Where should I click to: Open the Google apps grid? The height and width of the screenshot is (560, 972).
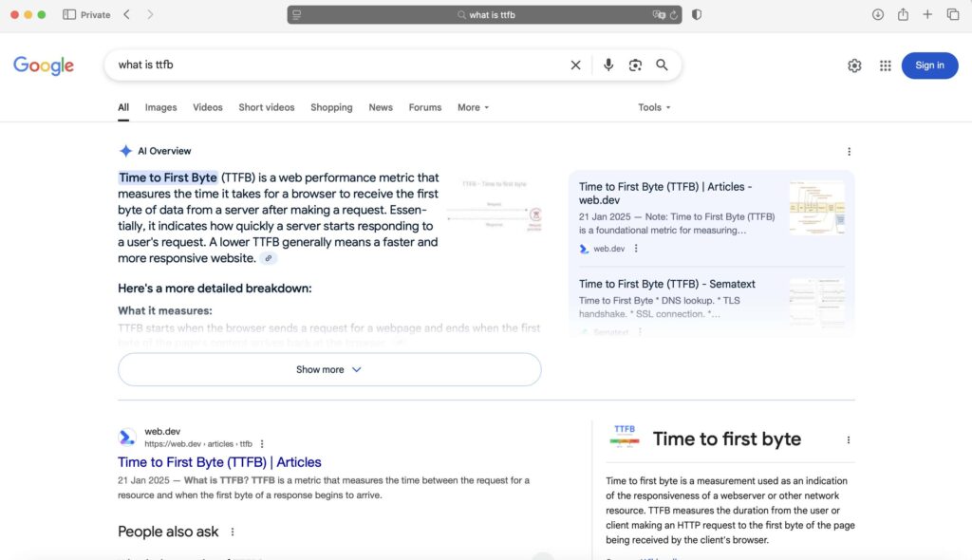coord(886,65)
